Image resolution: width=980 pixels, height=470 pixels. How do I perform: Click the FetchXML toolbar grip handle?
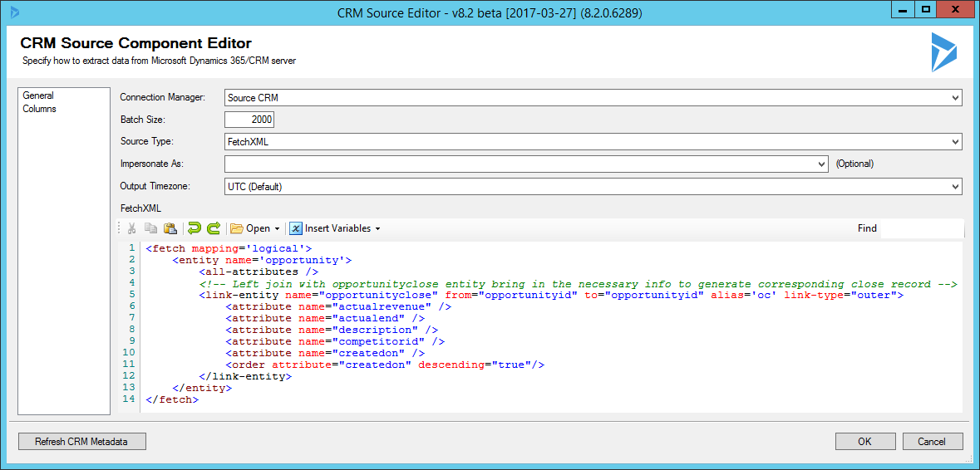pos(120,228)
